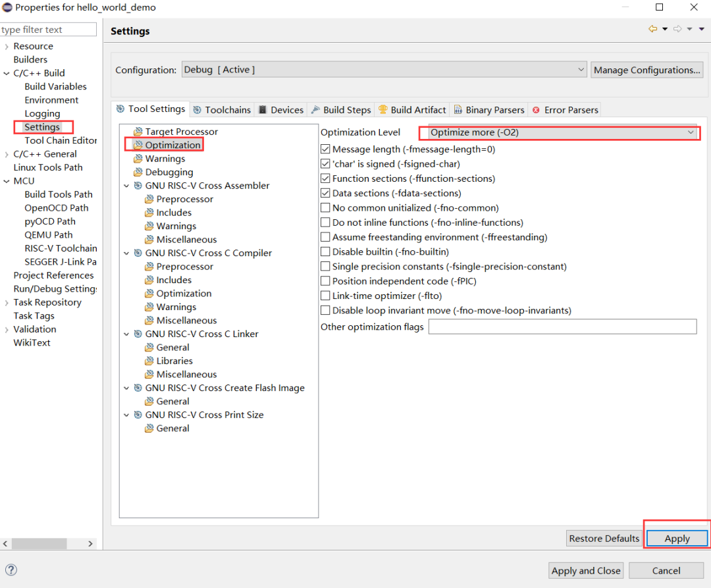Click the Binary Parsers tab icon
Viewport: 711px width, 588px height.
tap(458, 110)
